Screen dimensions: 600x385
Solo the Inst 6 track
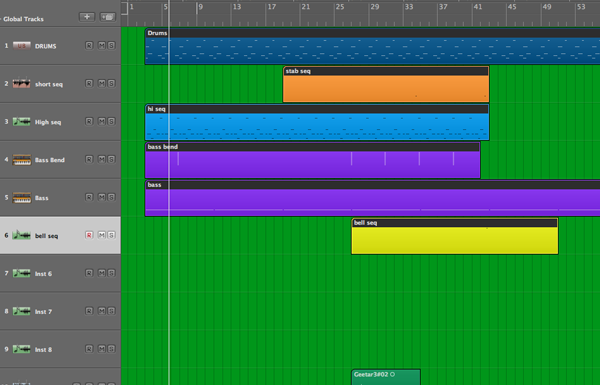pos(111,273)
